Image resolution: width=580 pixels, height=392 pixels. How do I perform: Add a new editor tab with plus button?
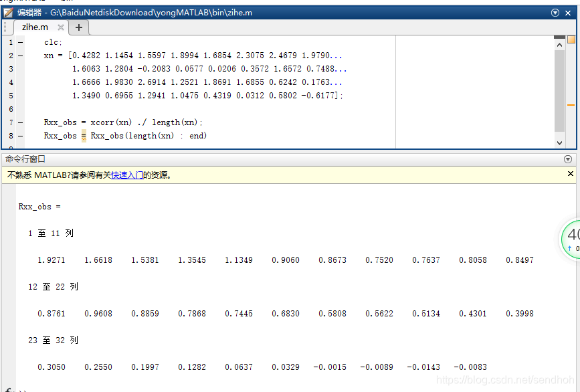point(79,27)
